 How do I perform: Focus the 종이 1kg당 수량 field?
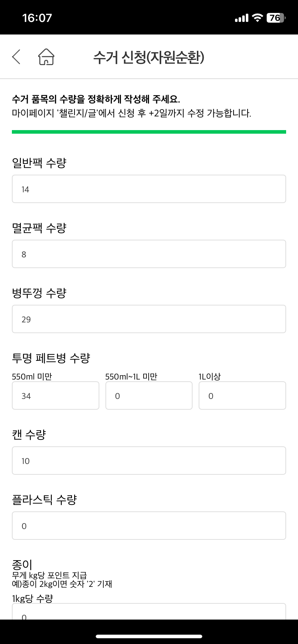coord(149,611)
